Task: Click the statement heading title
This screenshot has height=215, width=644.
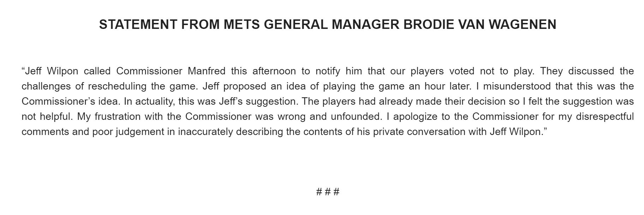Action: click(327, 24)
